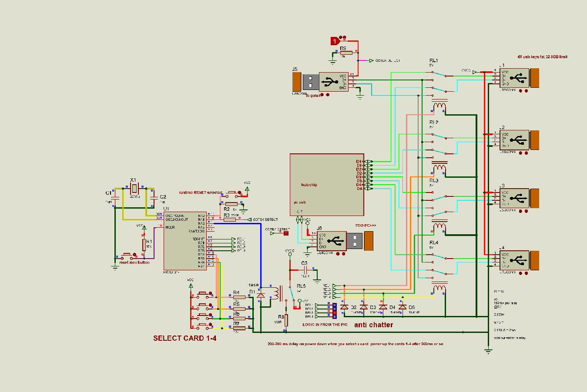587x392 pixels.
Task: Toggle the red logic state showing 1
Action: point(335,41)
